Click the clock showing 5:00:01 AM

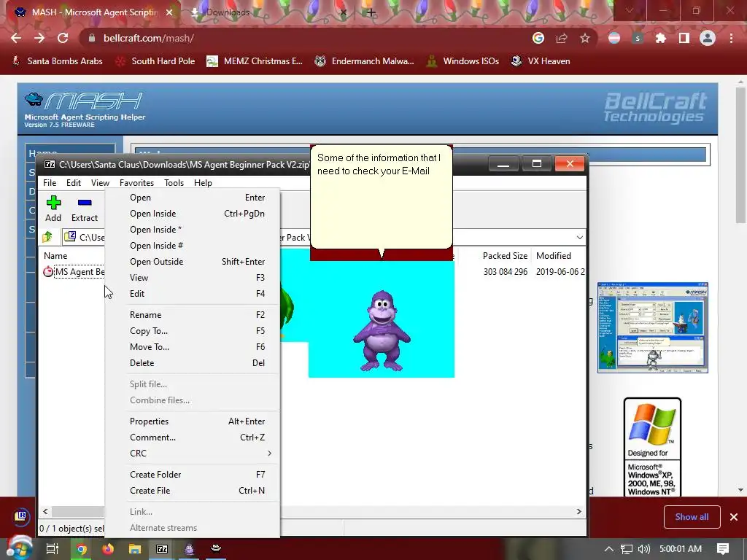coord(681,549)
